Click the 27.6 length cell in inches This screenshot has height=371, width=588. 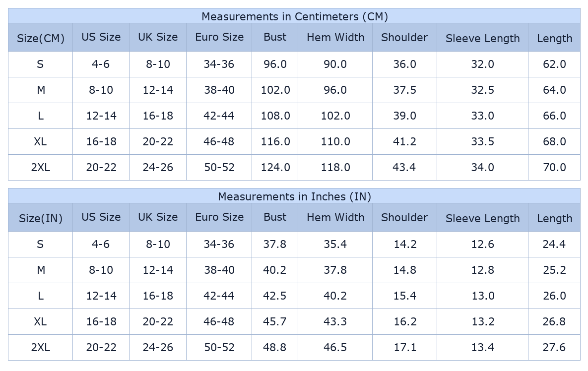click(x=554, y=348)
